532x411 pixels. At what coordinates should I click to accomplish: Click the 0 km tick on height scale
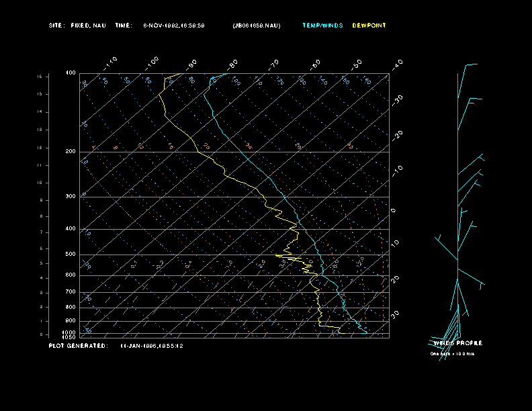(42, 334)
